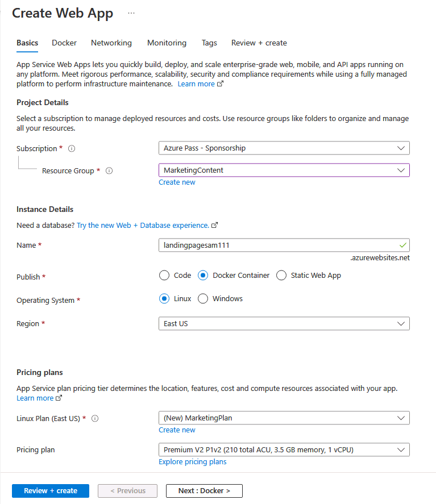View the Resource Group info icon
Screen dimensions: 436x504
(x=109, y=170)
